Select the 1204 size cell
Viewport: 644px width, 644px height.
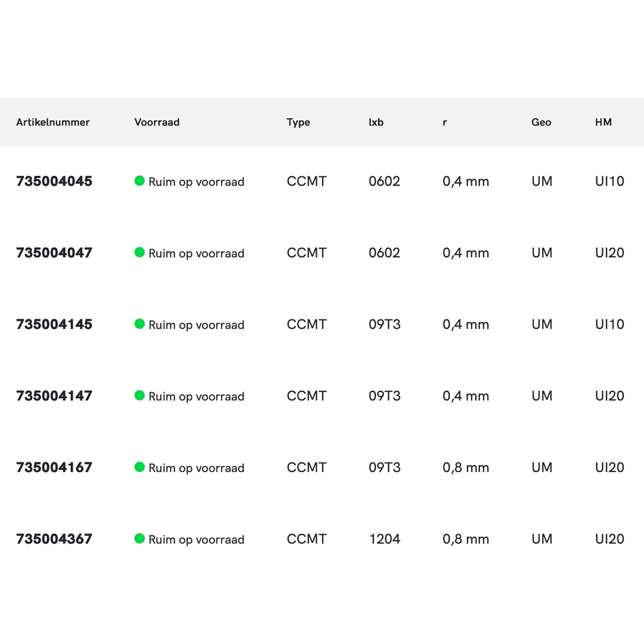[x=384, y=538]
